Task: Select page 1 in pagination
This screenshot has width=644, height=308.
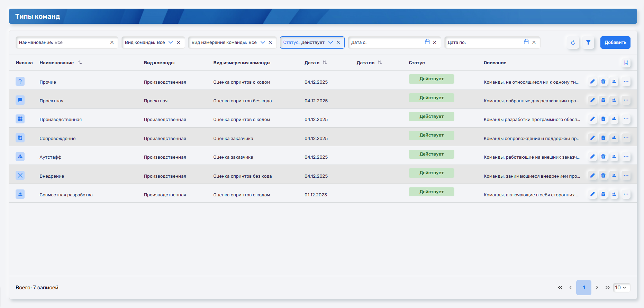Action: click(x=583, y=288)
